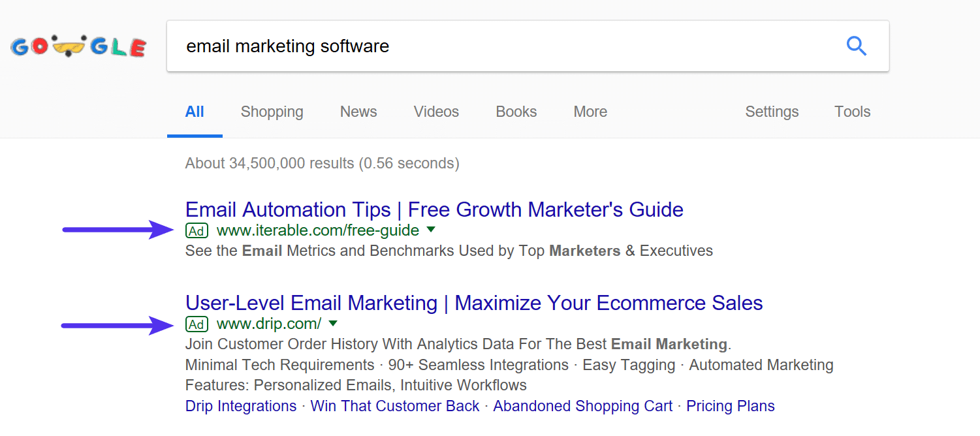Select the currently active All tab
980x436 pixels.
tap(195, 112)
